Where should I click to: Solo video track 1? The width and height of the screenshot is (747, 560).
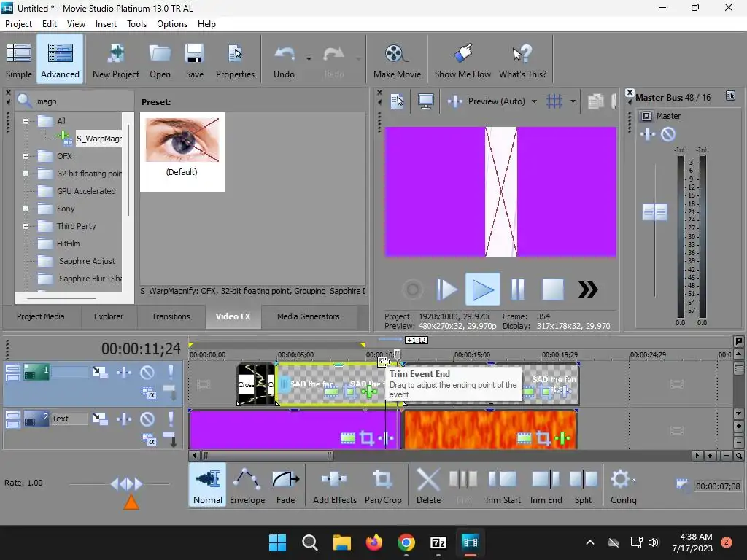coord(171,372)
